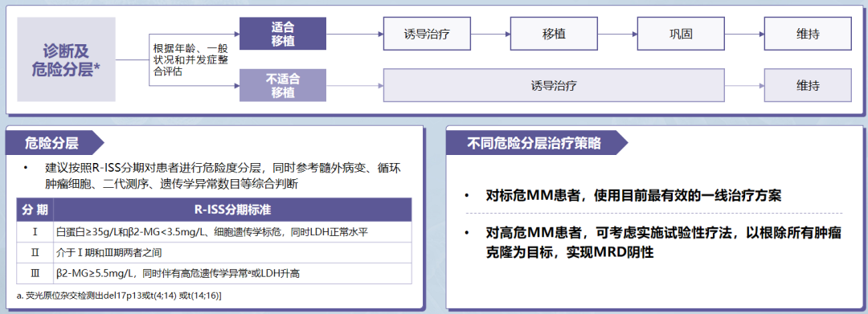The image size is (868, 314).
Task: Click the top-row 维持 step box
Action: coord(809,34)
